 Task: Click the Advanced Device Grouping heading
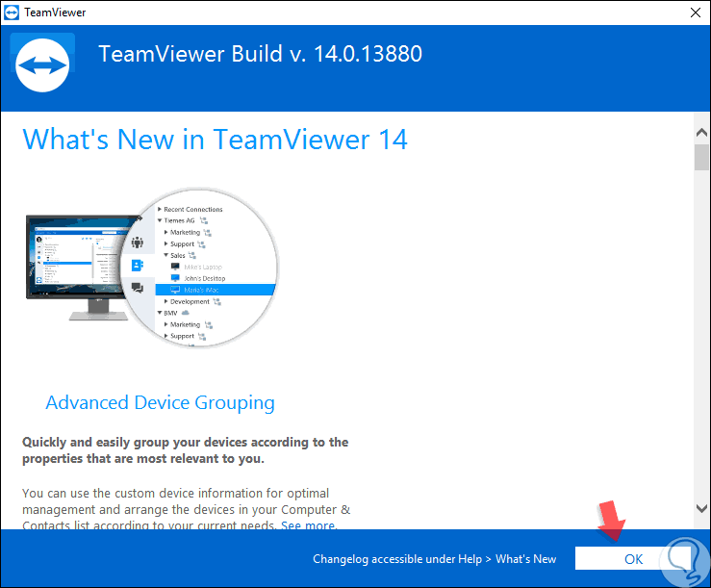[x=160, y=403]
